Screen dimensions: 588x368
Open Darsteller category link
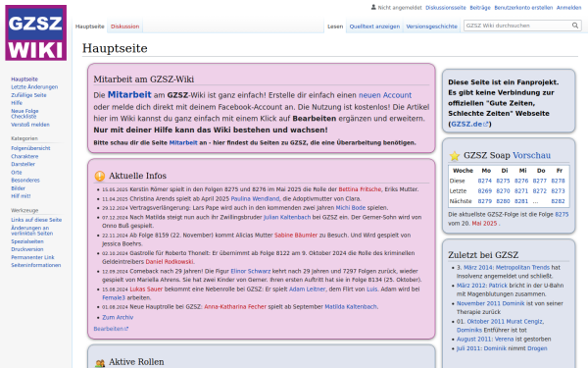[23, 164]
